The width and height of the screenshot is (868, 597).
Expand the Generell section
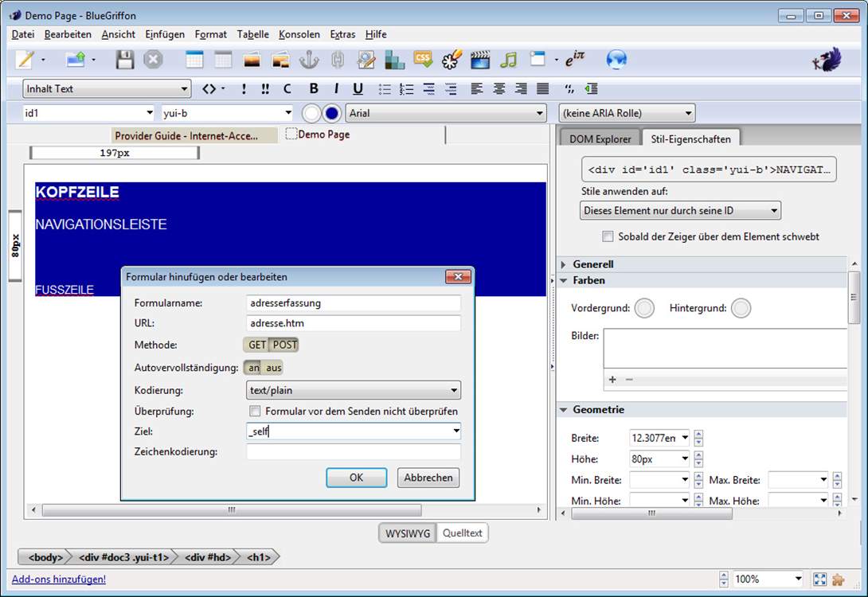click(564, 264)
